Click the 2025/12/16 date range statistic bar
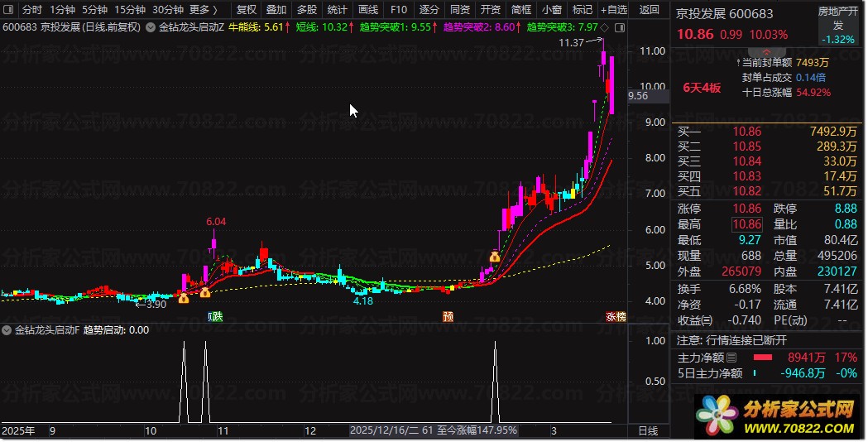Viewport: 868px width, 442px height. coord(434,430)
